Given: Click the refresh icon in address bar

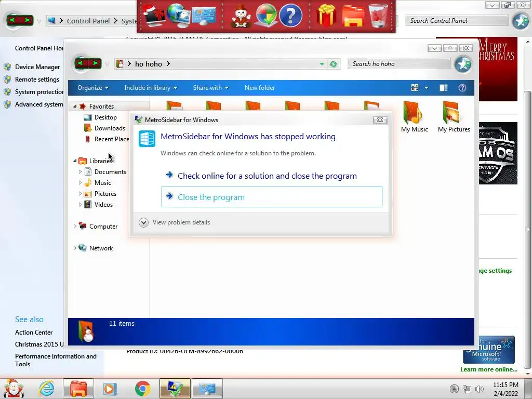Looking at the screenshot, I should [333, 64].
